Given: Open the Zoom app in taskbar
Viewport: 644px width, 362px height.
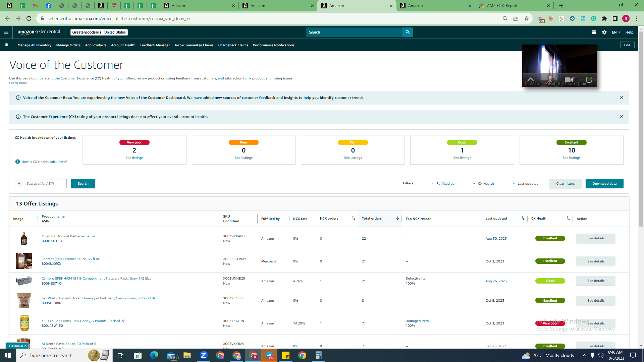Looking at the screenshot, I should point(204,355).
